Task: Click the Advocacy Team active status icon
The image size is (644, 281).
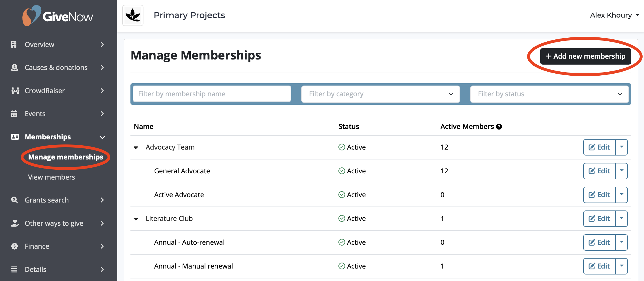Action: point(342,147)
